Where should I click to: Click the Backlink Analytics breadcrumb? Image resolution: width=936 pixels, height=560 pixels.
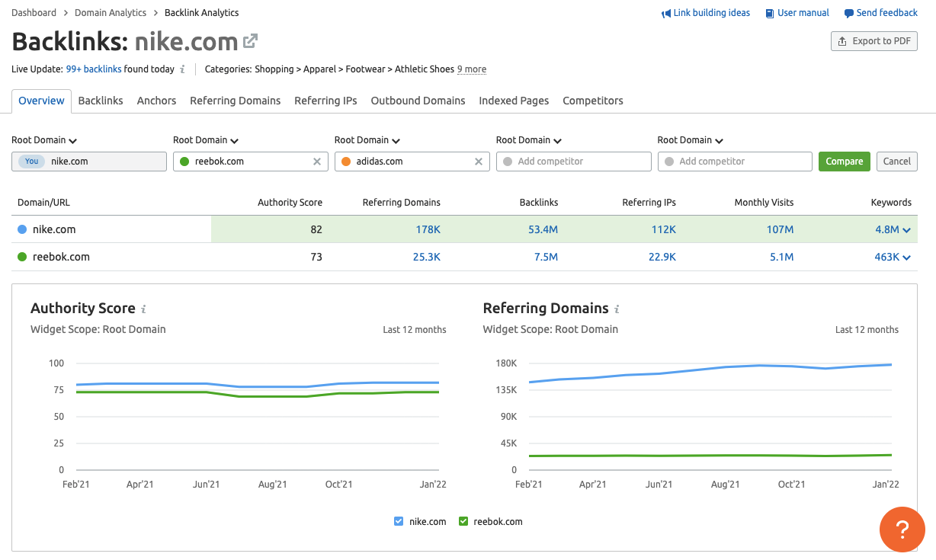(202, 13)
